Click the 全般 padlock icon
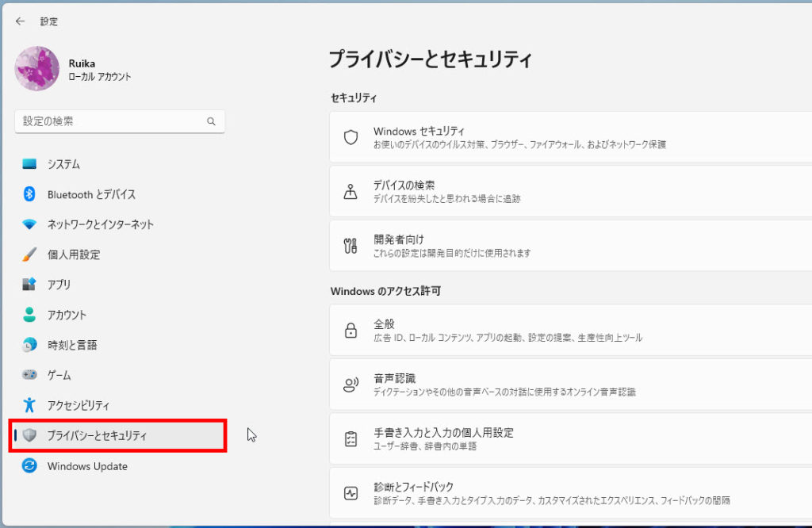The height and width of the screenshot is (528, 812). 350,331
